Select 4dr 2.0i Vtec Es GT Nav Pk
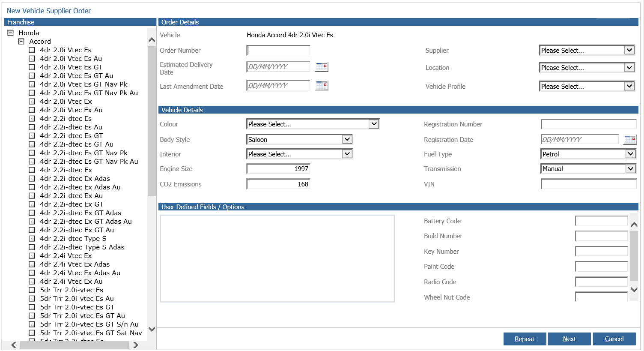 [83, 84]
